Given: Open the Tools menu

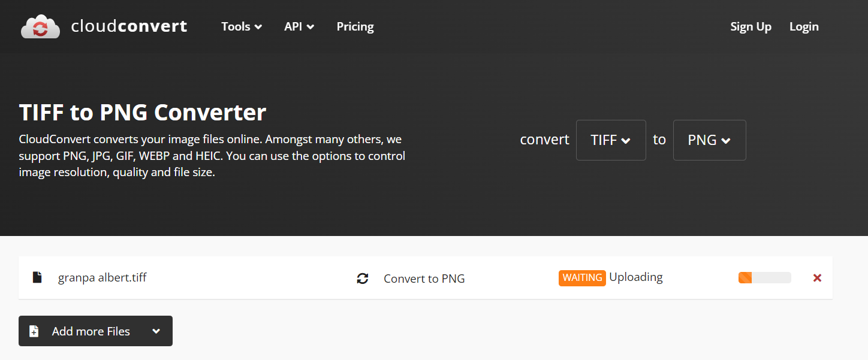Looking at the screenshot, I should (x=241, y=26).
